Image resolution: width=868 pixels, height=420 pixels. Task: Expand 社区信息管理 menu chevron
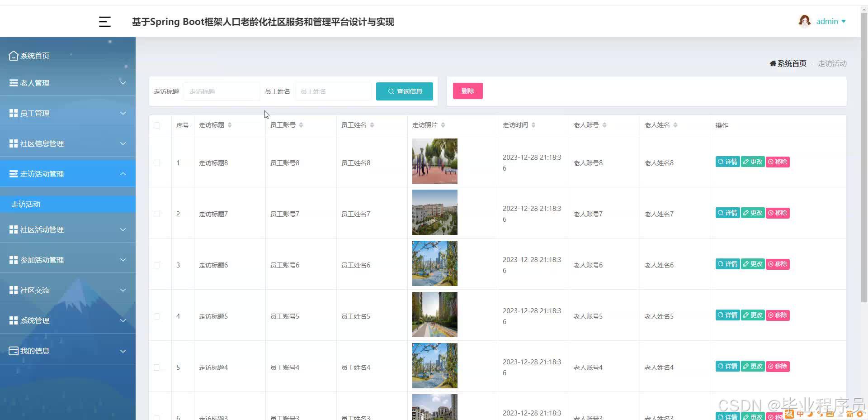123,143
